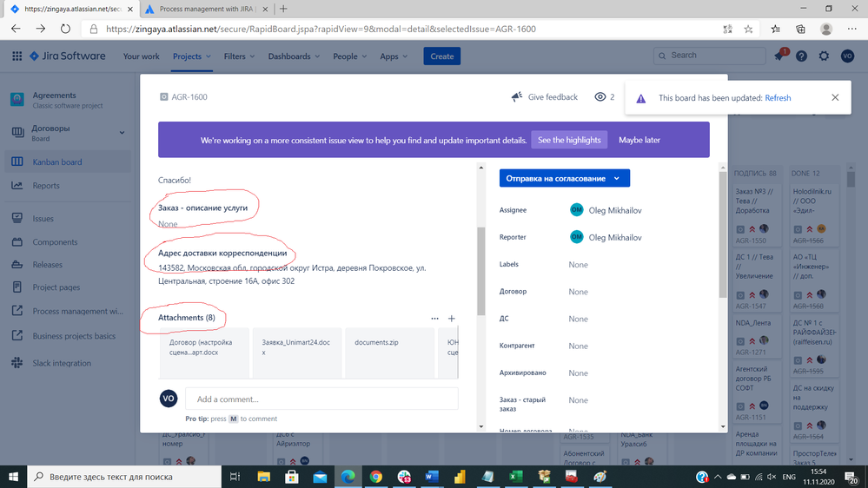Dismiss banner with Maybe later
This screenshot has width=868, height=488.
click(x=639, y=140)
